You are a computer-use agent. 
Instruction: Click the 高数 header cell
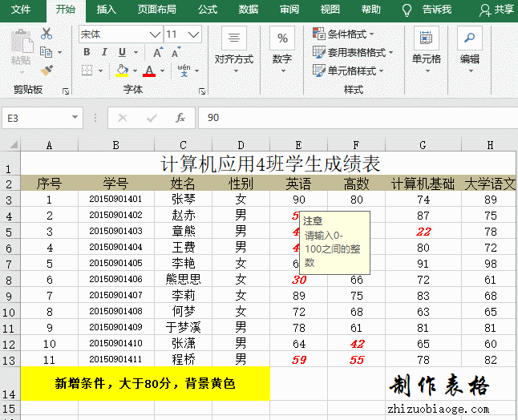(357, 184)
